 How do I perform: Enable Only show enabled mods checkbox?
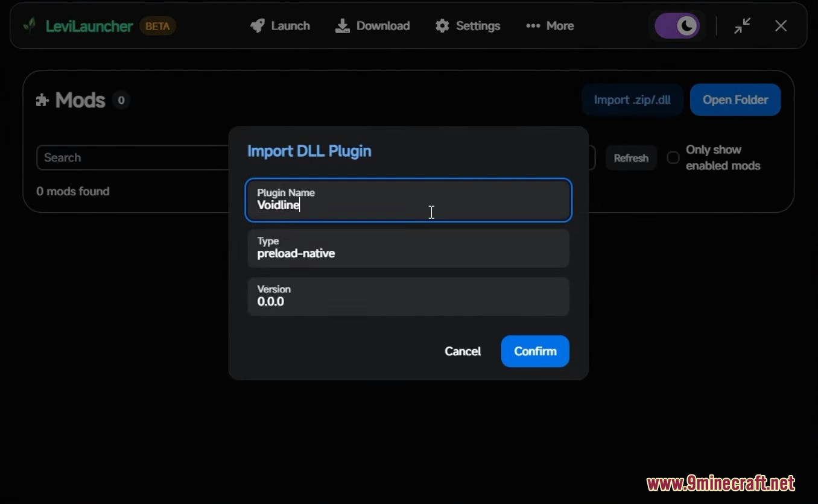pyautogui.click(x=673, y=157)
